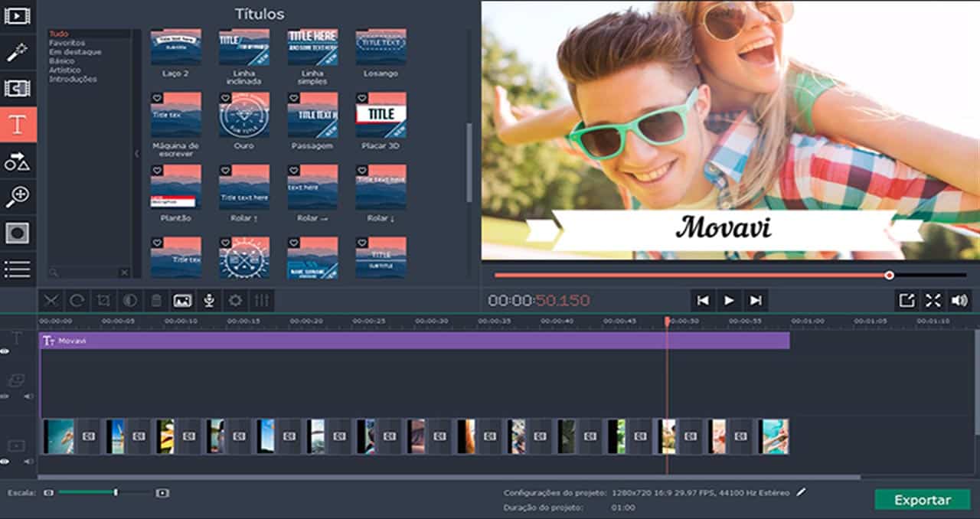Select the Titles (T) tab icon
980x519 pixels.
point(17,125)
